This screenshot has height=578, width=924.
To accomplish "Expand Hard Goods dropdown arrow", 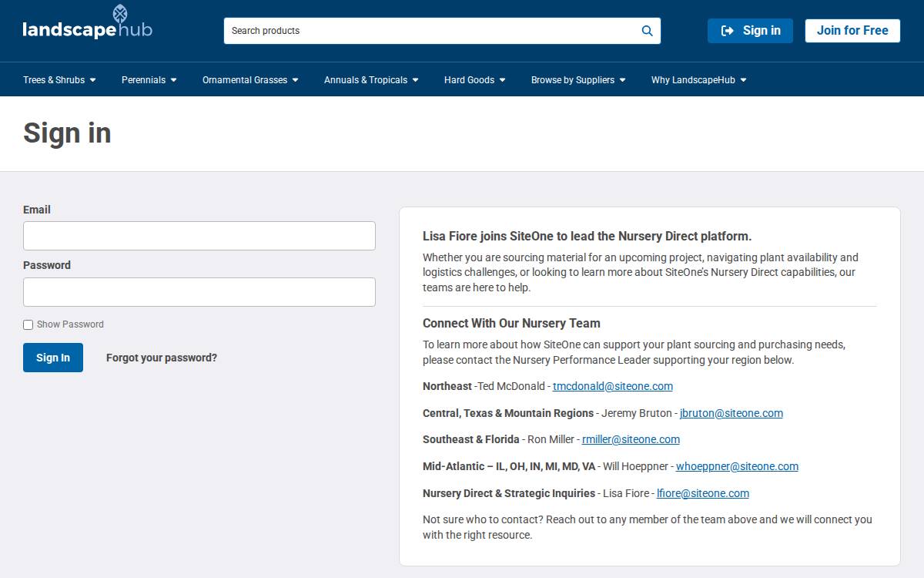I will pyautogui.click(x=502, y=80).
